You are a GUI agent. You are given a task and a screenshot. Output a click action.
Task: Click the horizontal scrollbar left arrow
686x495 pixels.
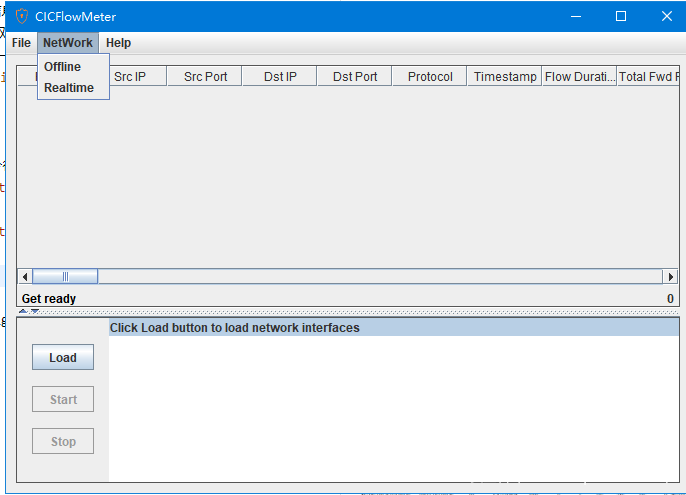26,276
